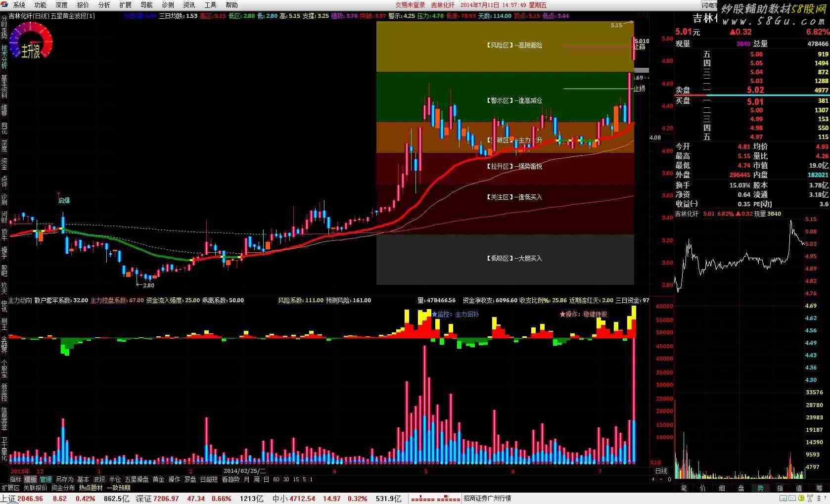Open the 深度 menu
This screenshot has width=830, height=504.
(x=62, y=5)
